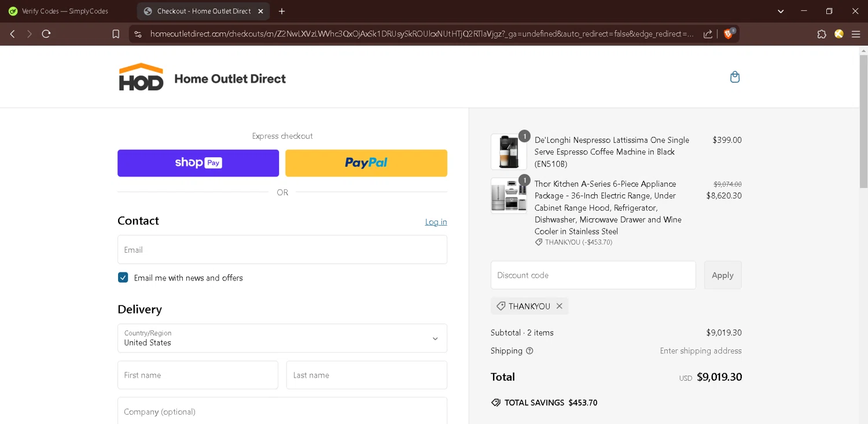Click the TOTAL SAVINGS tag icon
This screenshot has width=868, height=424.
pos(496,403)
